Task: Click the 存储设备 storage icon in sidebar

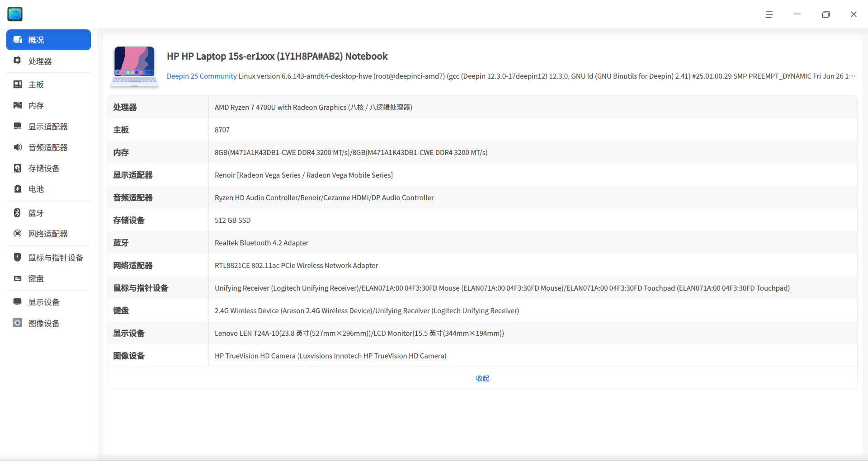Action: pyautogui.click(x=18, y=168)
